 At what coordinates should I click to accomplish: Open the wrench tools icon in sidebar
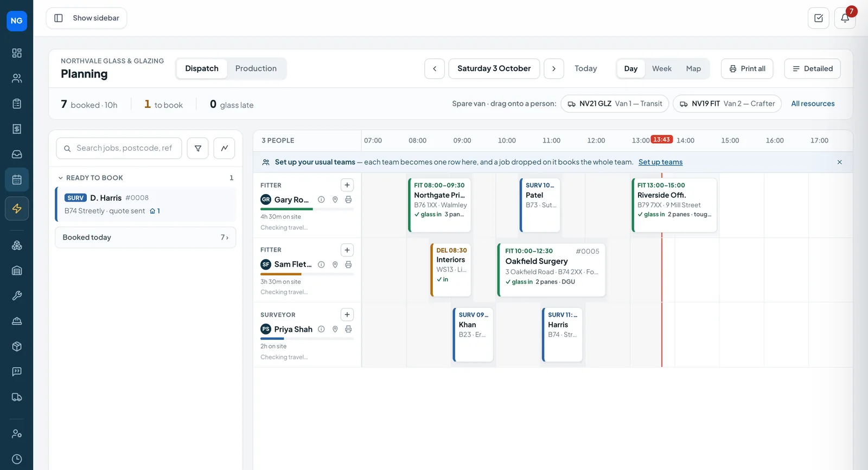17,295
